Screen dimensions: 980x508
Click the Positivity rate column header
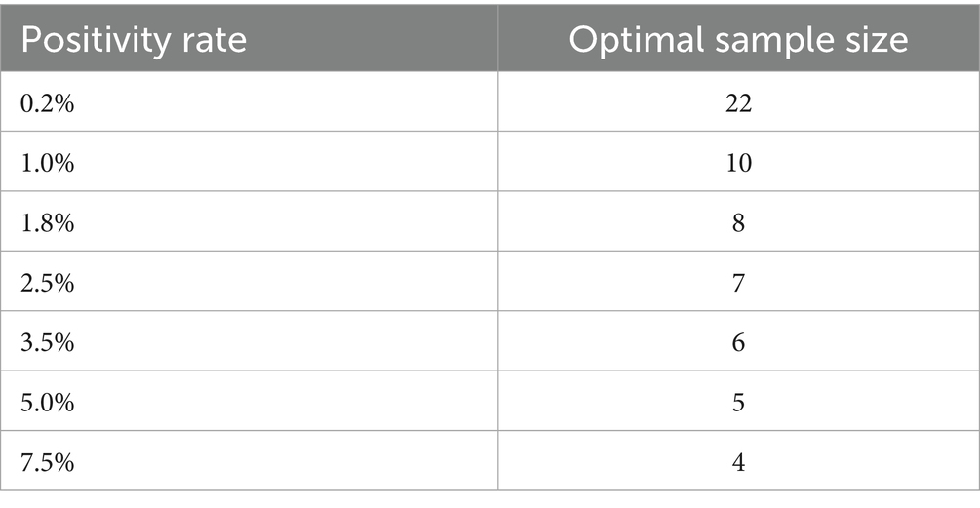point(135,39)
